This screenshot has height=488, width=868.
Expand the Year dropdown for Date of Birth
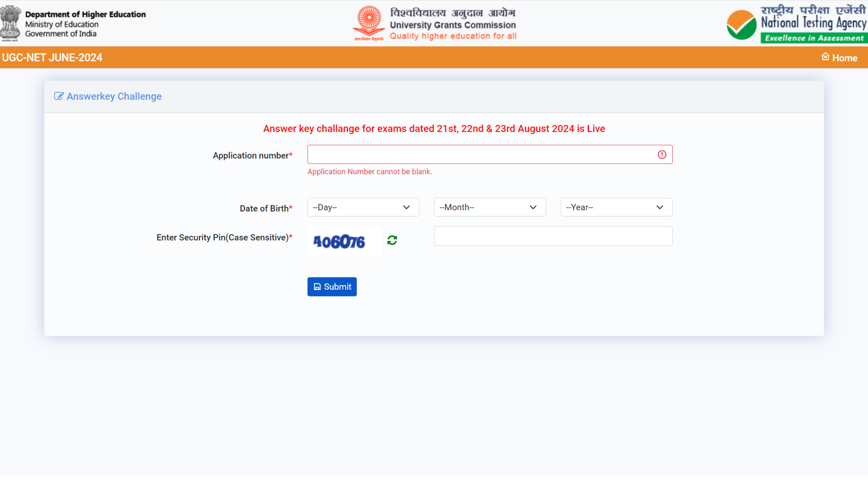tap(617, 207)
